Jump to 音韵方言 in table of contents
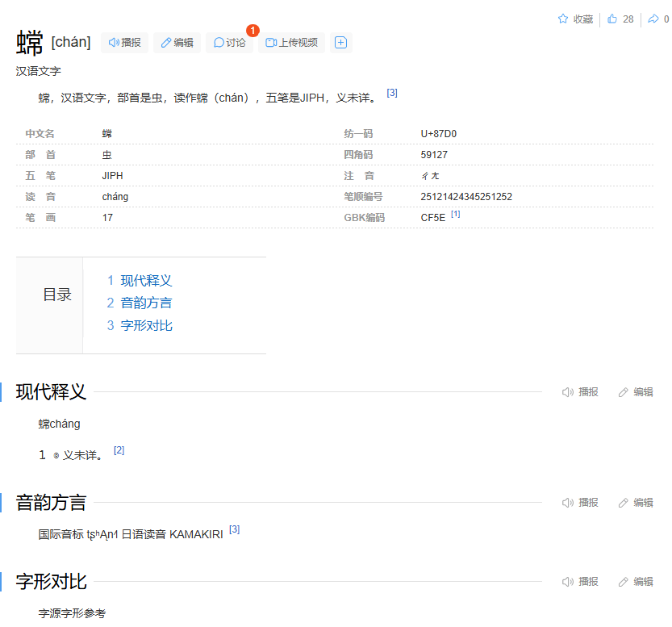 coord(146,303)
